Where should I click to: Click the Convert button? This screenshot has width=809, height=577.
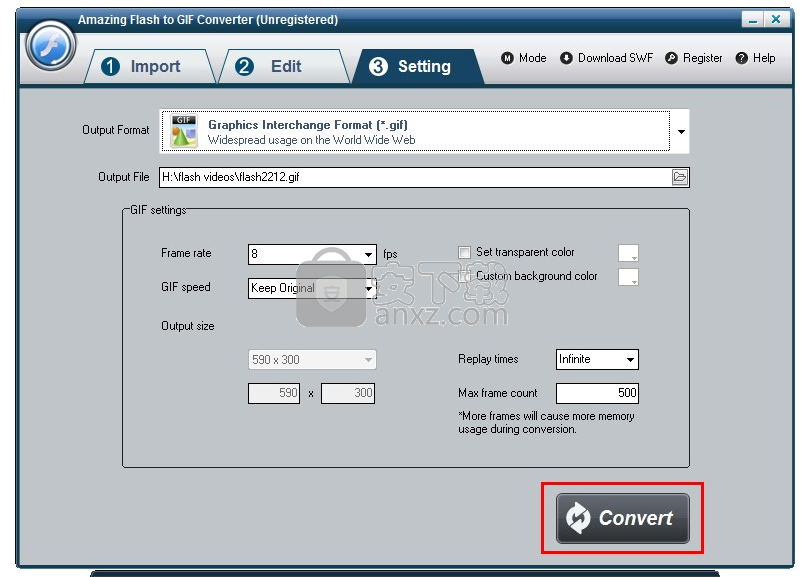tap(623, 518)
